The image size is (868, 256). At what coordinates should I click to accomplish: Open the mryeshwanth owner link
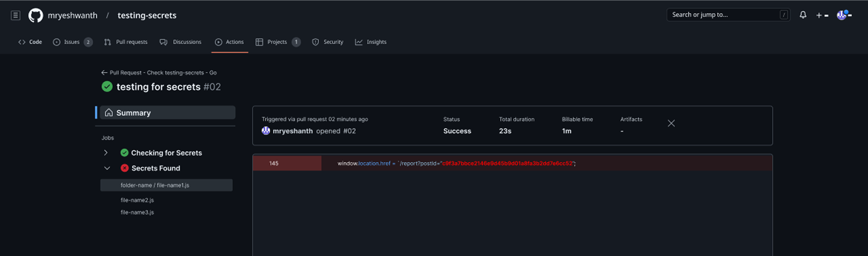click(72, 15)
